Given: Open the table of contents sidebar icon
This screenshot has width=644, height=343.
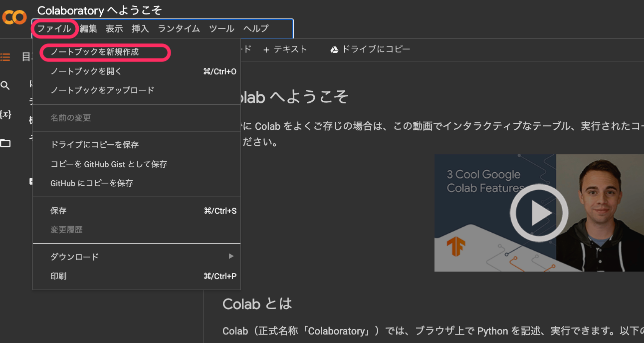Looking at the screenshot, I should click(5, 57).
